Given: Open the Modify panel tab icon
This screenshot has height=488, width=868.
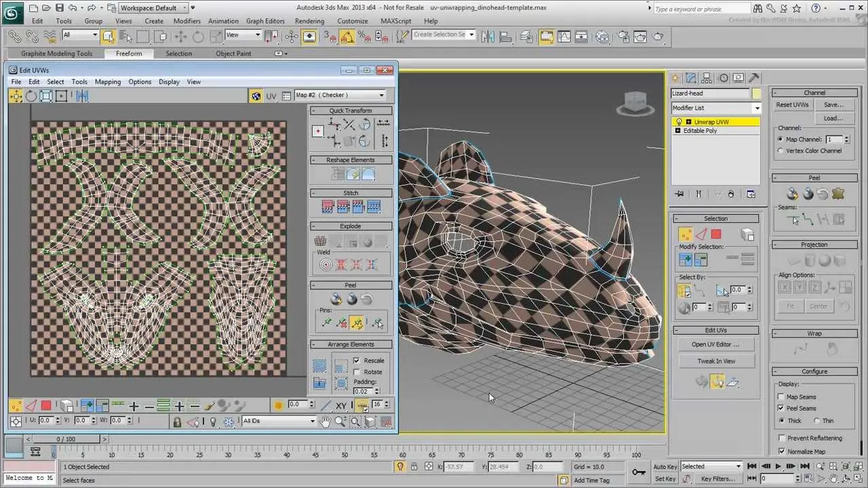Looking at the screenshot, I should pos(691,78).
